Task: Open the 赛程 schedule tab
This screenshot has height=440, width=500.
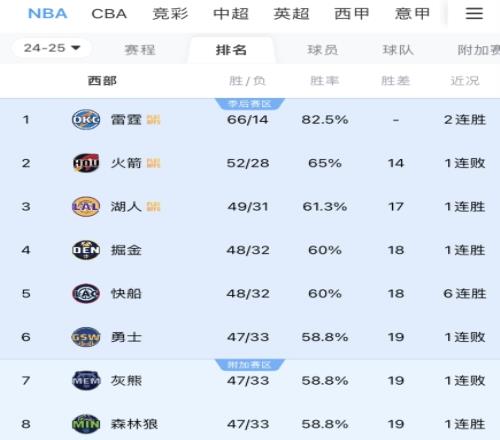Action: [x=140, y=50]
